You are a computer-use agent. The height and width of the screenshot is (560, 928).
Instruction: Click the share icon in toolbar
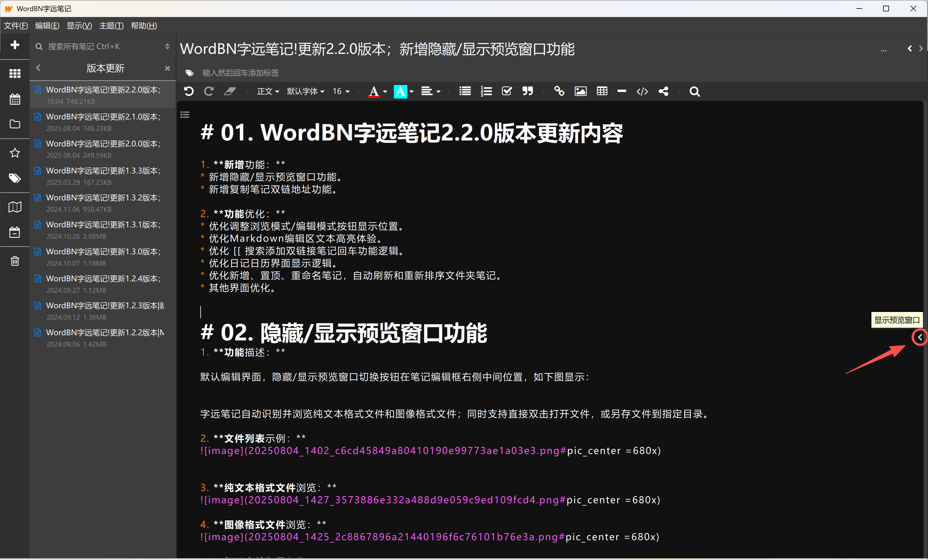click(x=664, y=91)
